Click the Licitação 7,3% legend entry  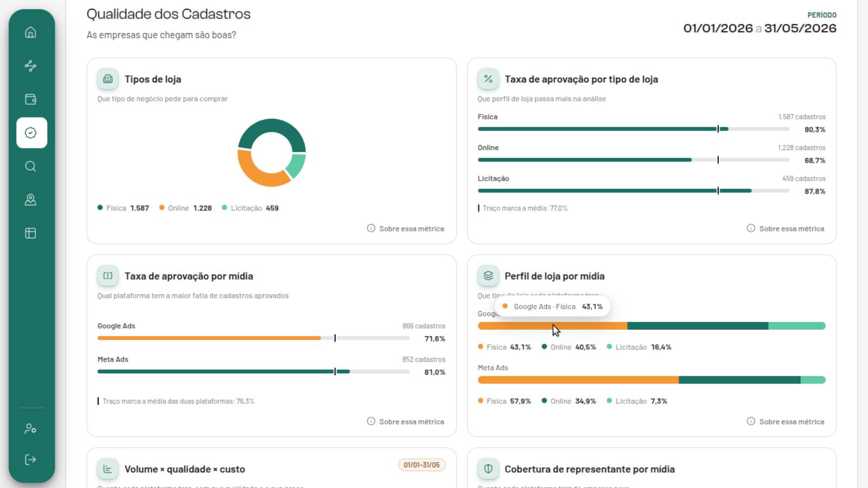(637, 401)
